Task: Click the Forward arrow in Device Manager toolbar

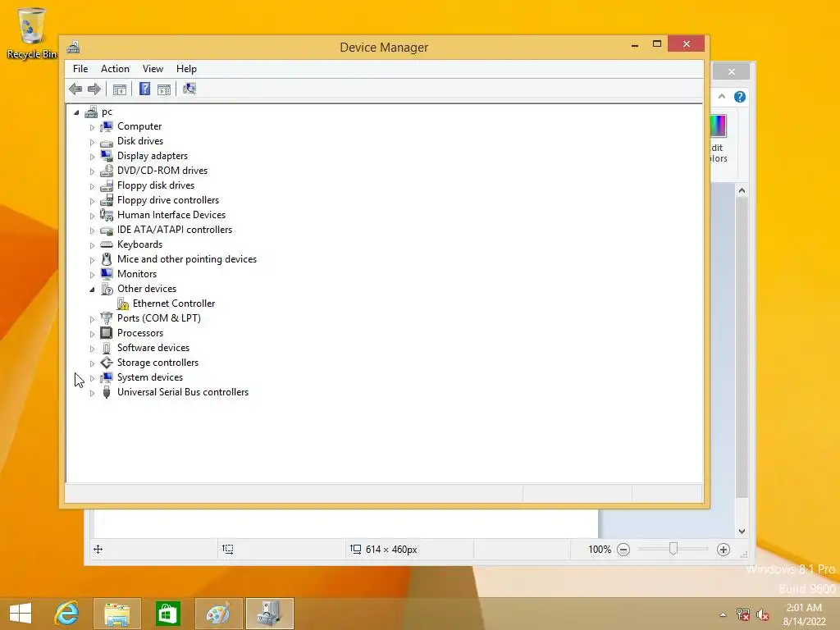Action: (94, 89)
